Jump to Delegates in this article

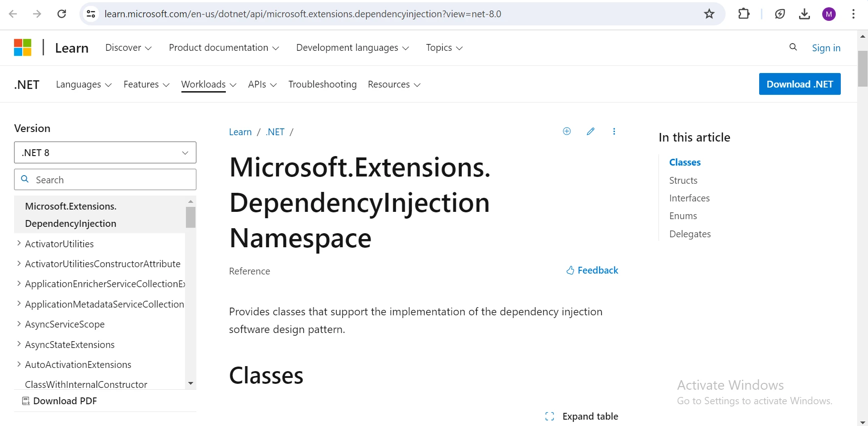pos(690,234)
